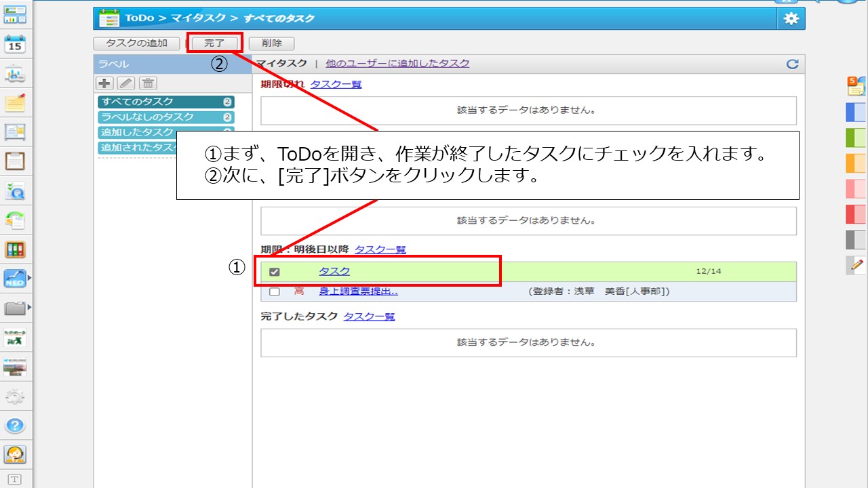The height and width of the screenshot is (488, 868).
Task: Open ToDo settings with the header gear
Action: [x=791, y=19]
